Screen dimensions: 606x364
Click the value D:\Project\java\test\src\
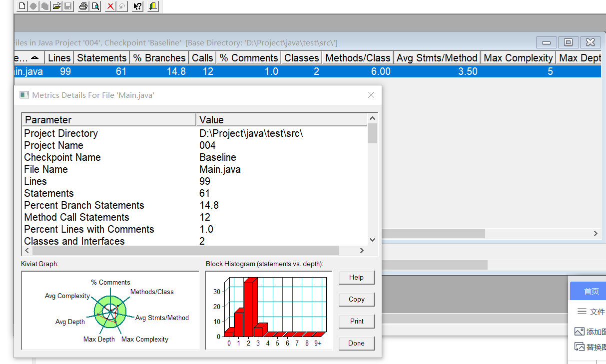(x=251, y=133)
